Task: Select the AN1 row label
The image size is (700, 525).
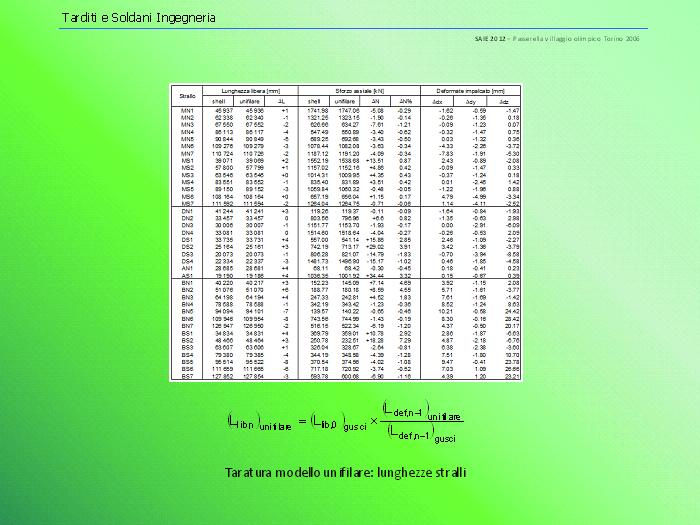Action: [187, 268]
